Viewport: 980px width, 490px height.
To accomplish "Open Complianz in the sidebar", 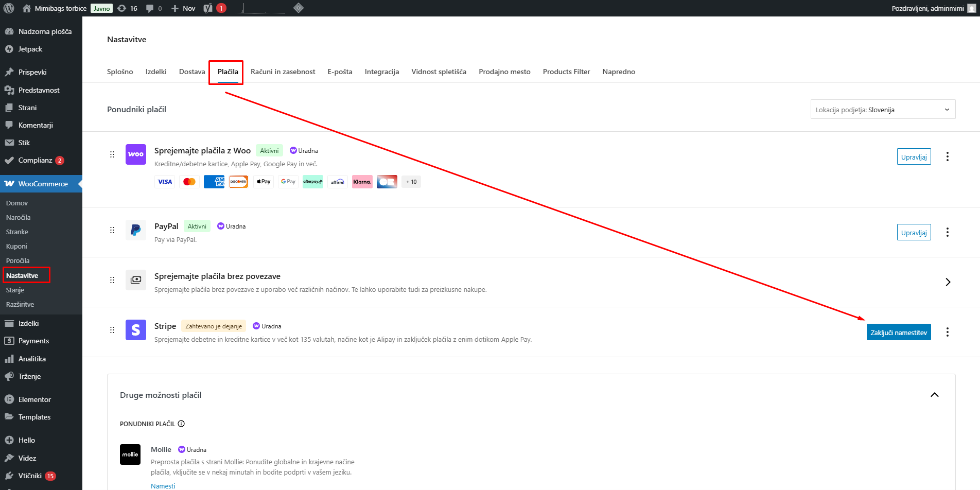I will (41, 160).
